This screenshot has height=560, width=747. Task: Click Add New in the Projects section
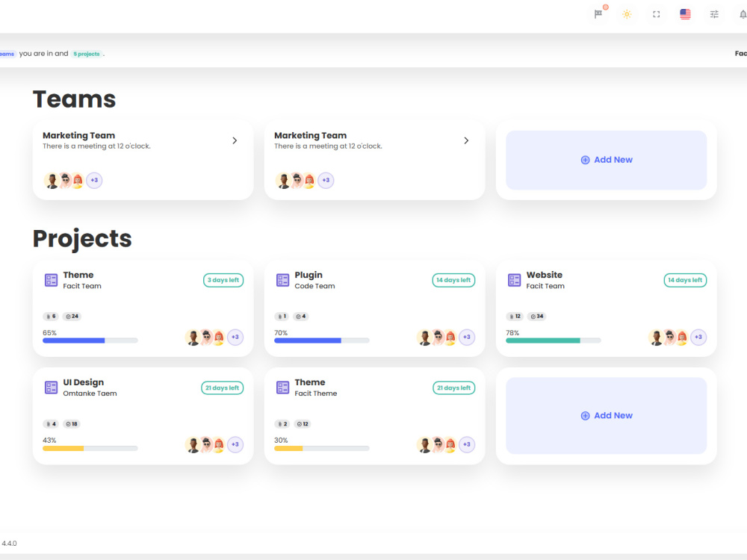pyautogui.click(x=606, y=415)
